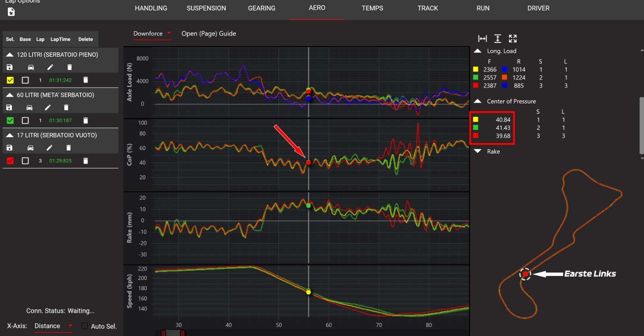Image resolution: width=644 pixels, height=336 pixels.
Task: Save the 60 LITRI (META' SERBATOIO) setup
Action: [9, 108]
